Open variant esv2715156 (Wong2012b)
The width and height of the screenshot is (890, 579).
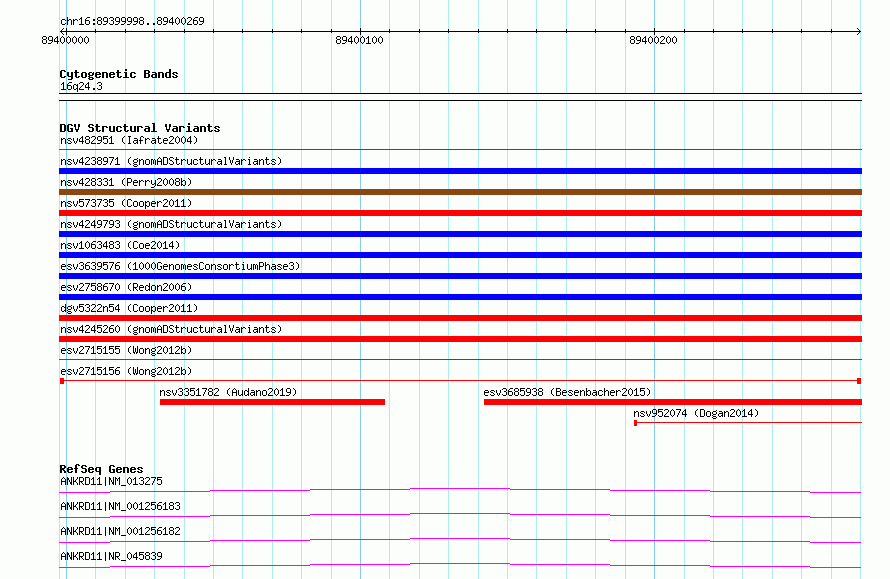(x=126, y=371)
